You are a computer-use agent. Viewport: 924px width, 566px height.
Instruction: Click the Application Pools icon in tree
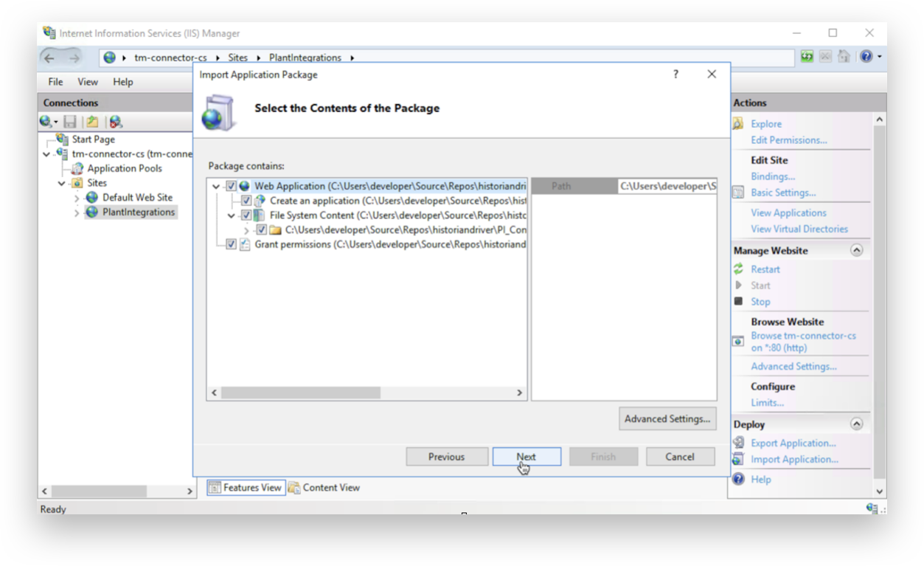[x=77, y=168]
